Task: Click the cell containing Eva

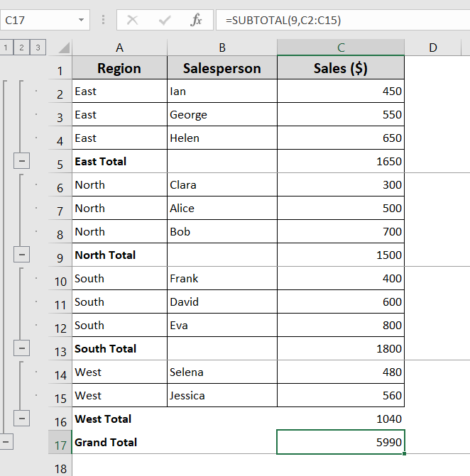Action: click(x=222, y=325)
